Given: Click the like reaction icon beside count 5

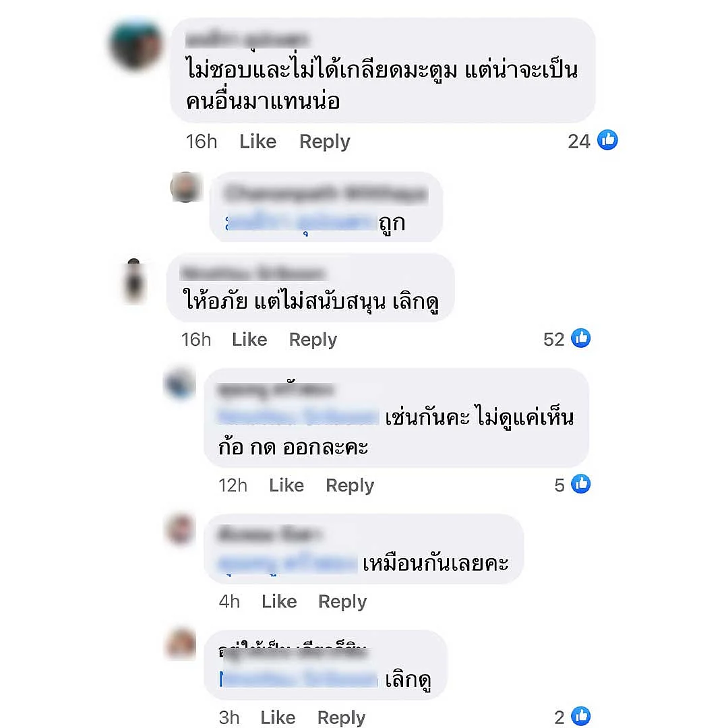Looking at the screenshot, I should point(581,484).
